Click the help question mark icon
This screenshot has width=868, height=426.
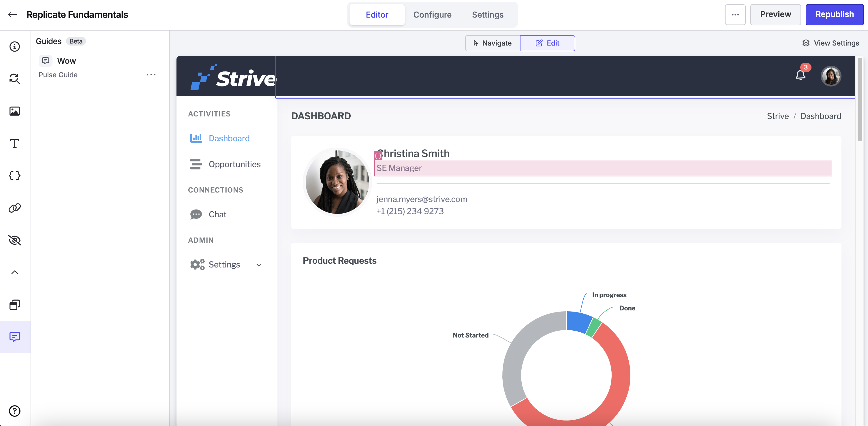click(14, 411)
